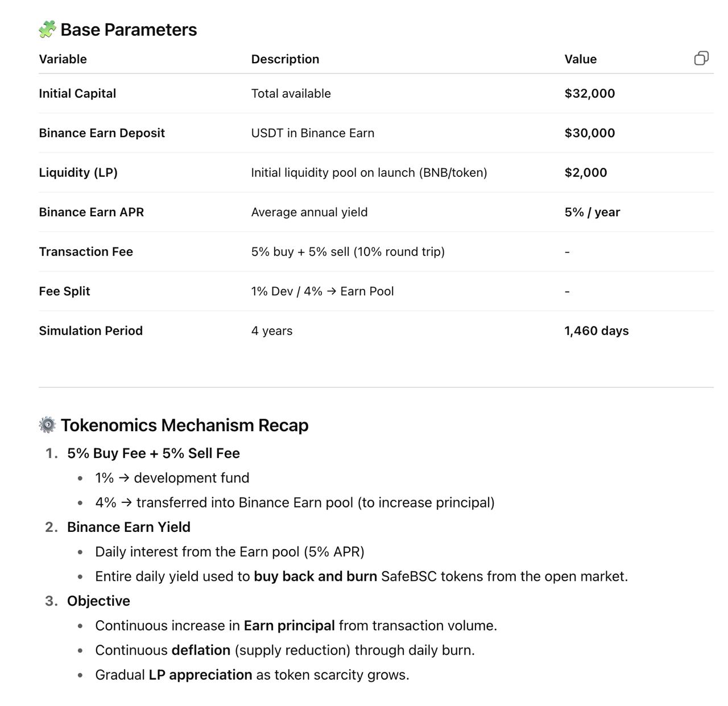Viewport: 728px width, 706px height.
Task: Click the Binance Earn Yield list item
Action: (x=129, y=527)
